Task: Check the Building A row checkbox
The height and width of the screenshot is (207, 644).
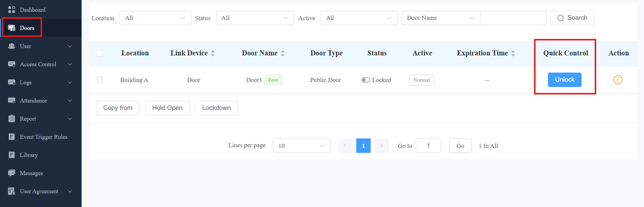Action: click(100, 80)
